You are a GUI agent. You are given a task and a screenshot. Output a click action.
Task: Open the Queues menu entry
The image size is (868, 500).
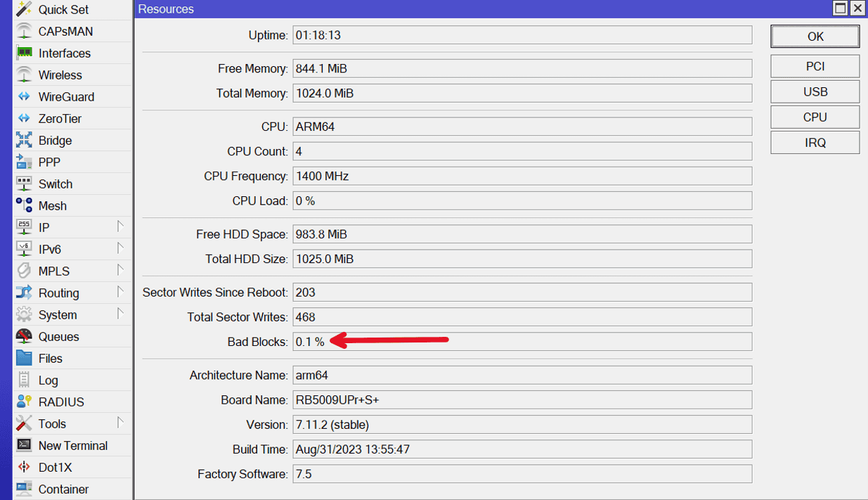click(72, 337)
